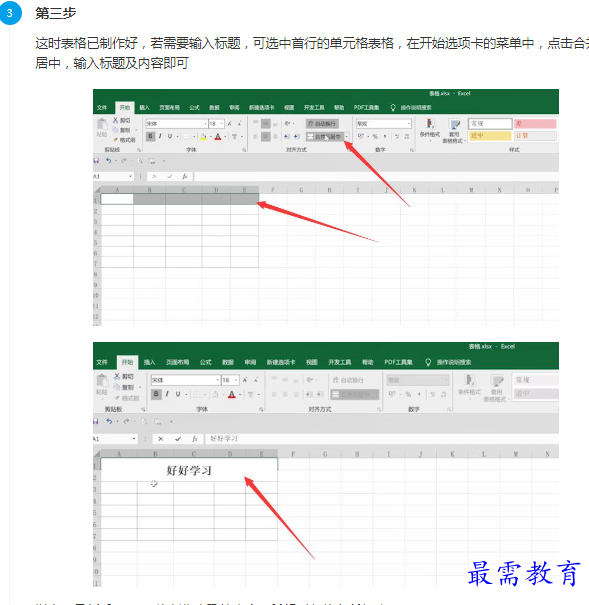Click merged cell containing 好好学习
The image size is (589, 605).
[189, 470]
